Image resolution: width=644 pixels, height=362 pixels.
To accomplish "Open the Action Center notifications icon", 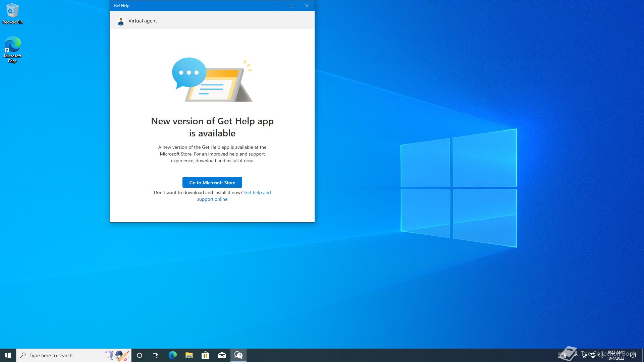I will tap(633, 355).
